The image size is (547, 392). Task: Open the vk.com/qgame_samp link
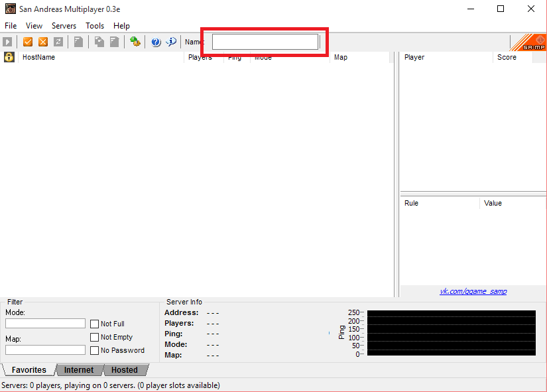[473, 291]
